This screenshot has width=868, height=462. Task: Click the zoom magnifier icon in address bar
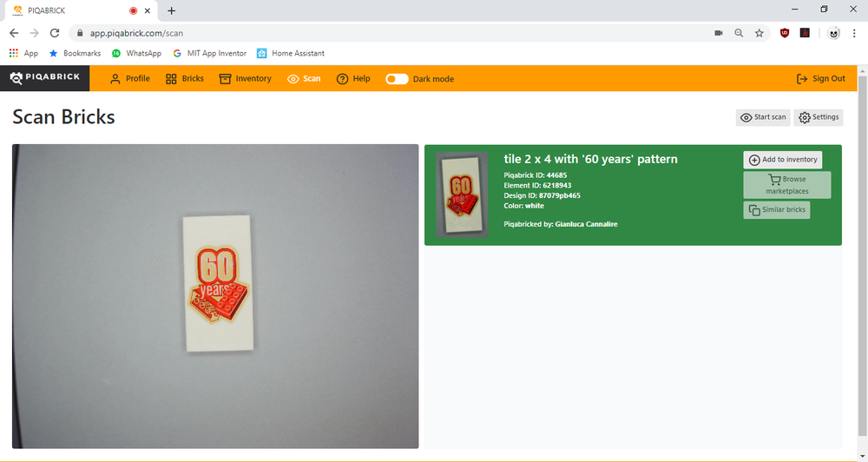tap(739, 33)
